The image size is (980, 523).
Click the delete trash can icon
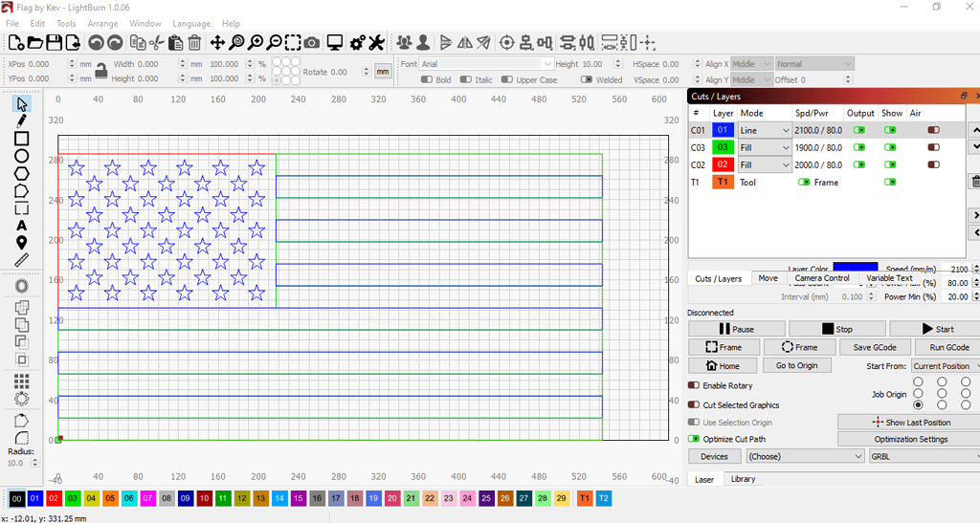click(x=194, y=42)
